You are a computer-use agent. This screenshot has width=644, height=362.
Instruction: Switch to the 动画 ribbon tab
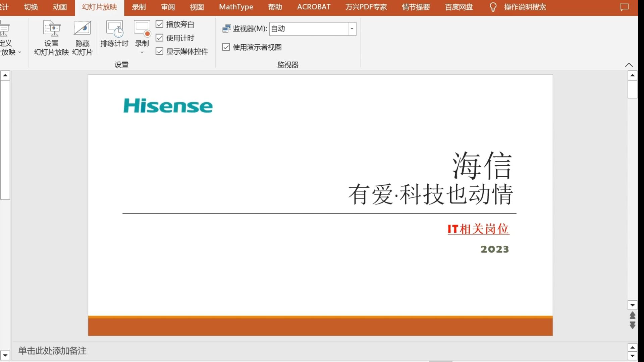[x=59, y=7]
